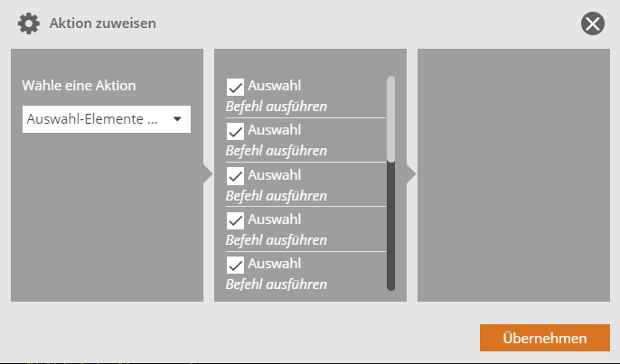Viewport: 620px width, 364px height.
Task: Click arrow pointer between left and middle panels
Action: click(208, 173)
